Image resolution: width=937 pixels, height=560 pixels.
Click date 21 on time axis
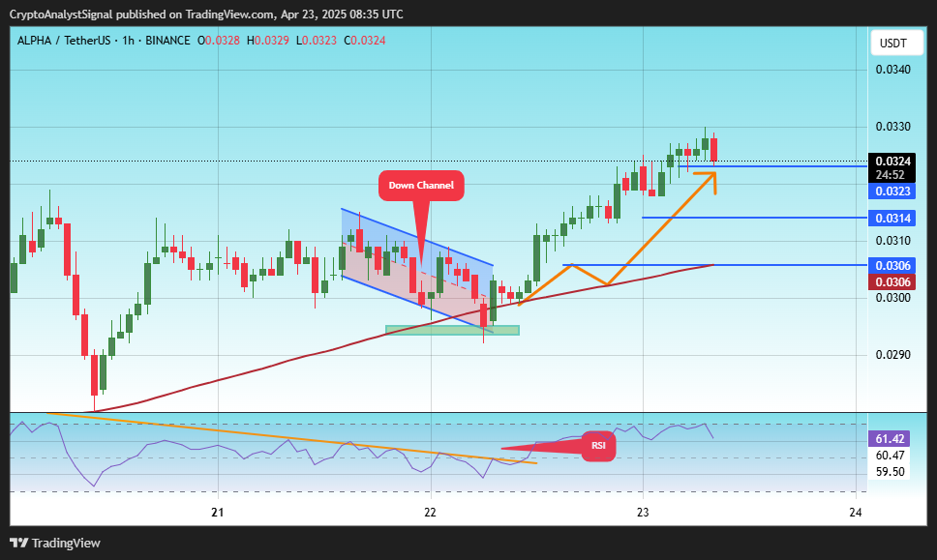[218, 513]
